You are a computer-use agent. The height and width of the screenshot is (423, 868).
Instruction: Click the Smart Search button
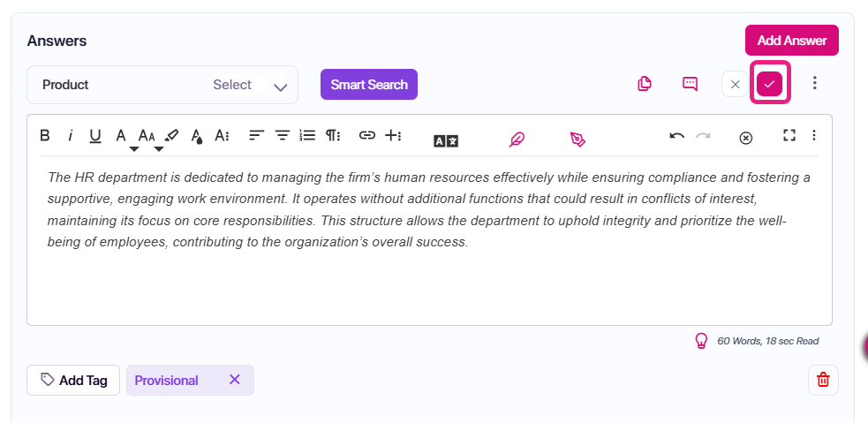click(369, 84)
